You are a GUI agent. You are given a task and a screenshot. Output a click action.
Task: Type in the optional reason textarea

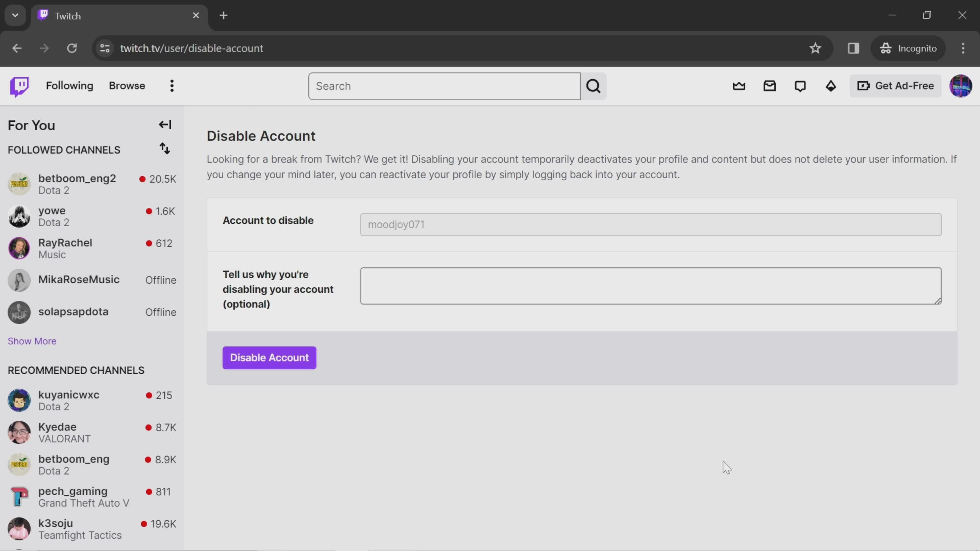point(650,285)
